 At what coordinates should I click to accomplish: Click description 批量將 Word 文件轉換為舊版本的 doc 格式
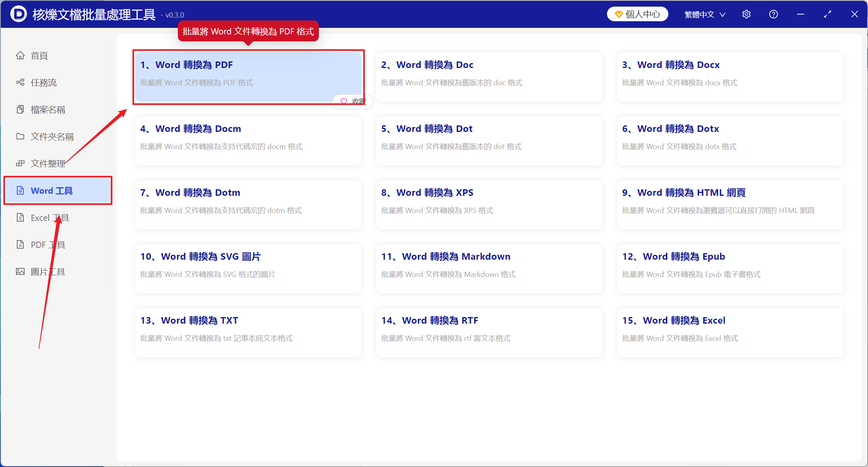(x=452, y=83)
